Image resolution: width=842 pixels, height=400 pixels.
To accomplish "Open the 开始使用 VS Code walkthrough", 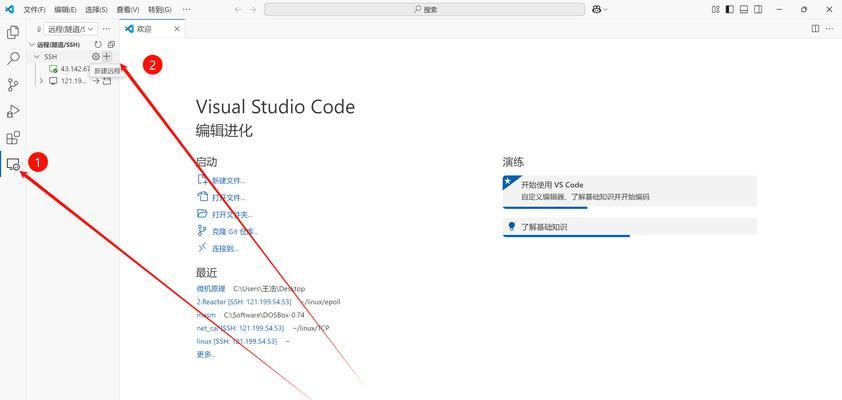I will coord(629,191).
